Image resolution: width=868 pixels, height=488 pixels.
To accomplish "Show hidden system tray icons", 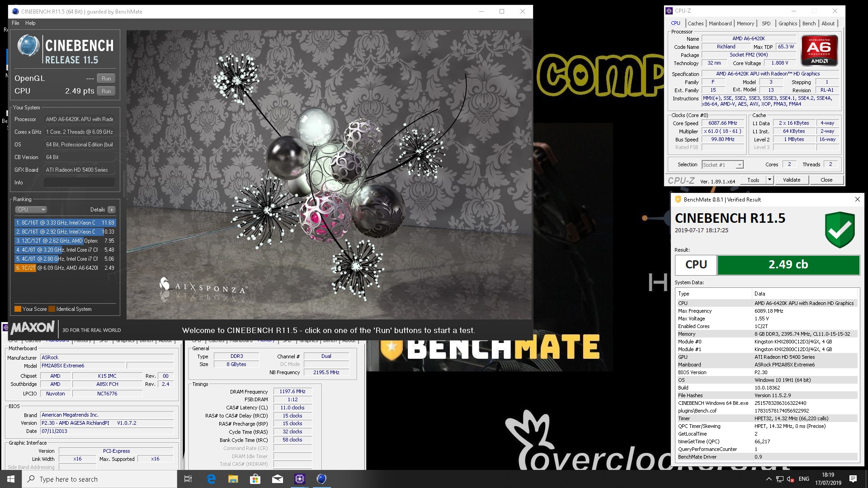I will pyautogui.click(x=769, y=479).
